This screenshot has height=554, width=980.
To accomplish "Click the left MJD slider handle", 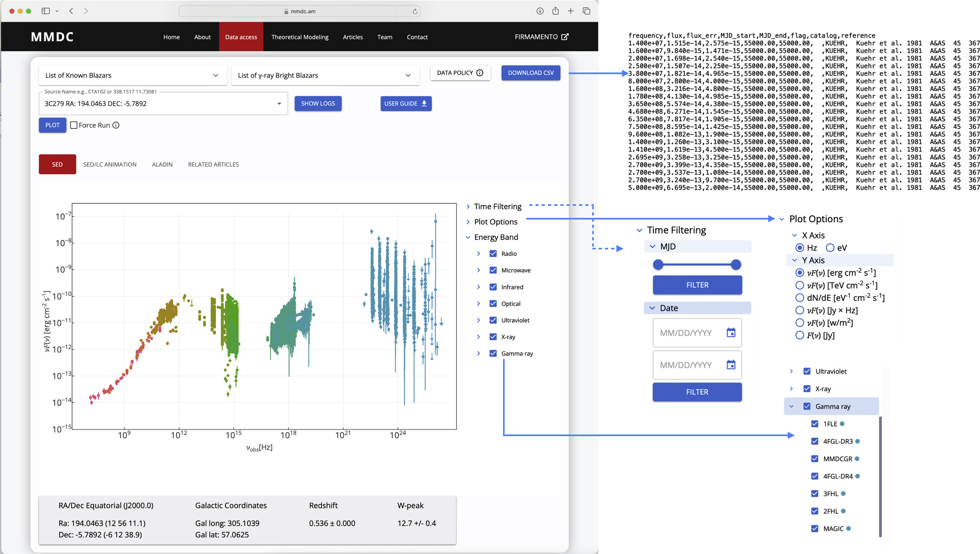I will pyautogui.click(x=658, y=264).
